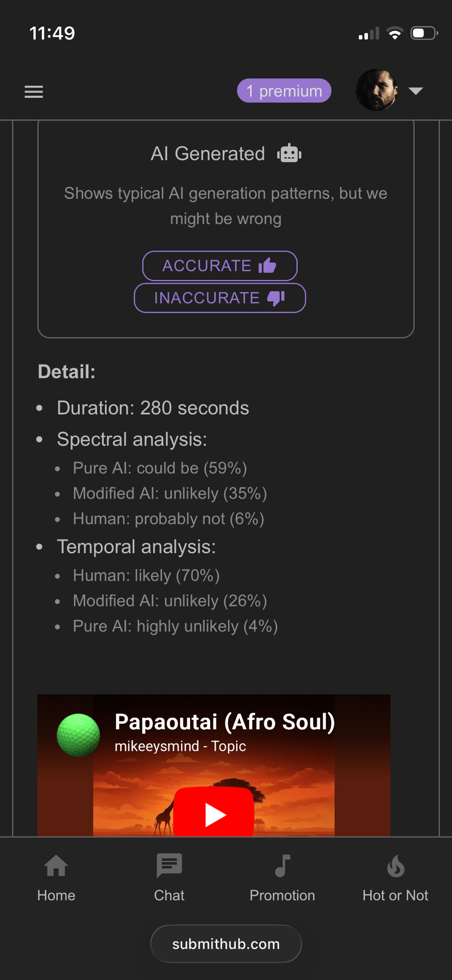Go to the Home tab
Viewport: 452px width, 980px height.
56,877
